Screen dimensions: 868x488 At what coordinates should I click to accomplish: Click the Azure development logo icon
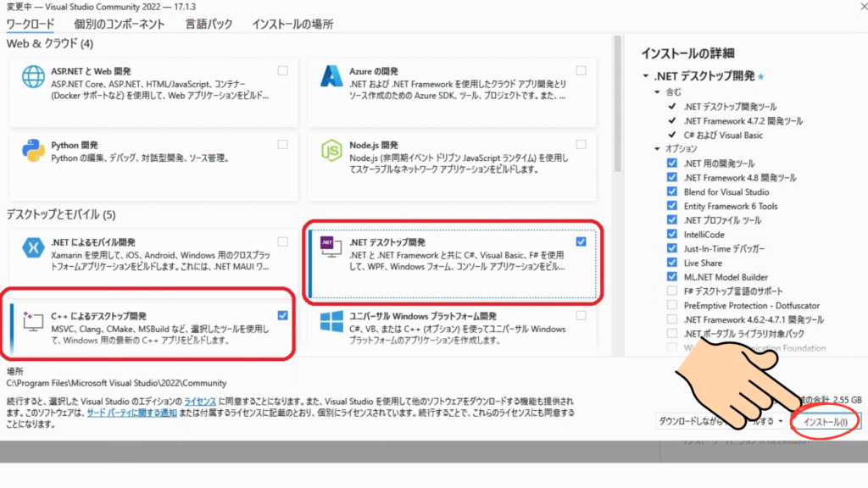pos(331,76)
